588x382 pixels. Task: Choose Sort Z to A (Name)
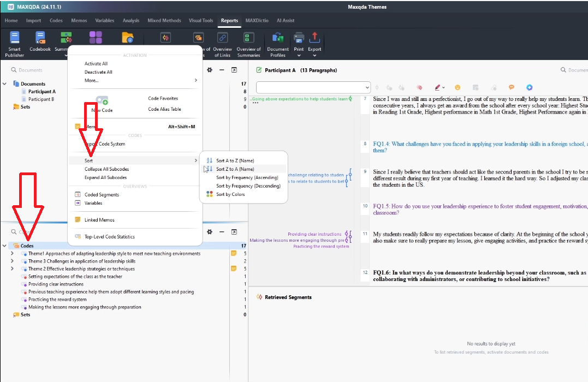click(x=235, y=169)
